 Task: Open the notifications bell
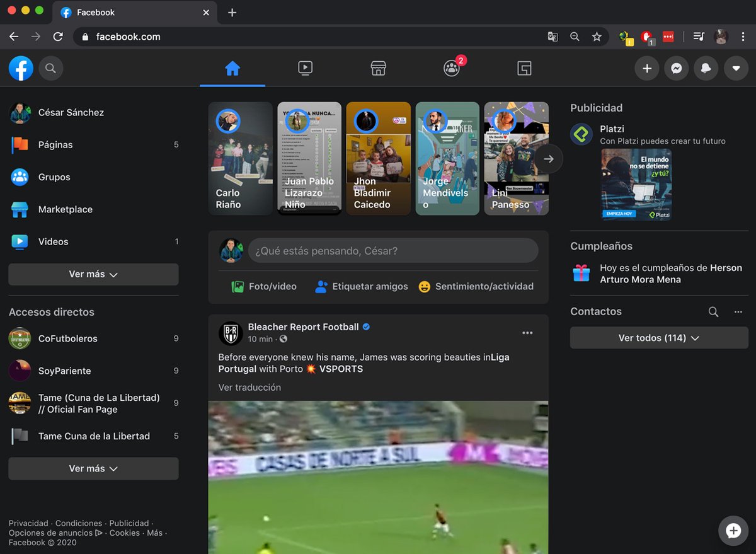[706, 68]
